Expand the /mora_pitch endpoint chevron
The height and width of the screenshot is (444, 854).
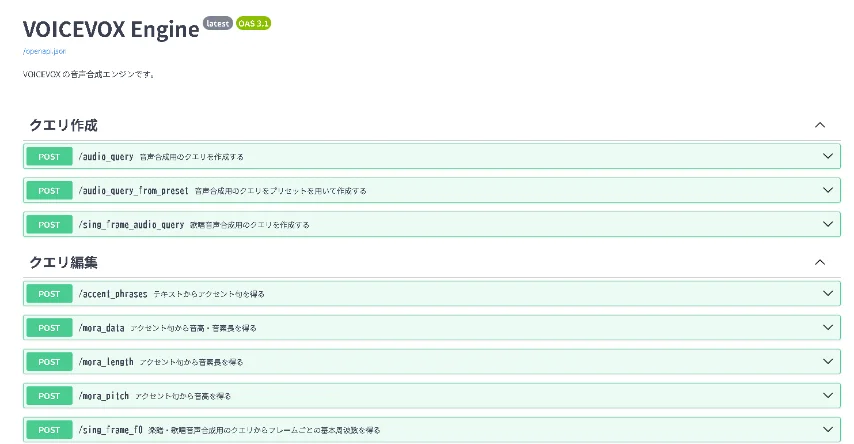coord(828,396)
